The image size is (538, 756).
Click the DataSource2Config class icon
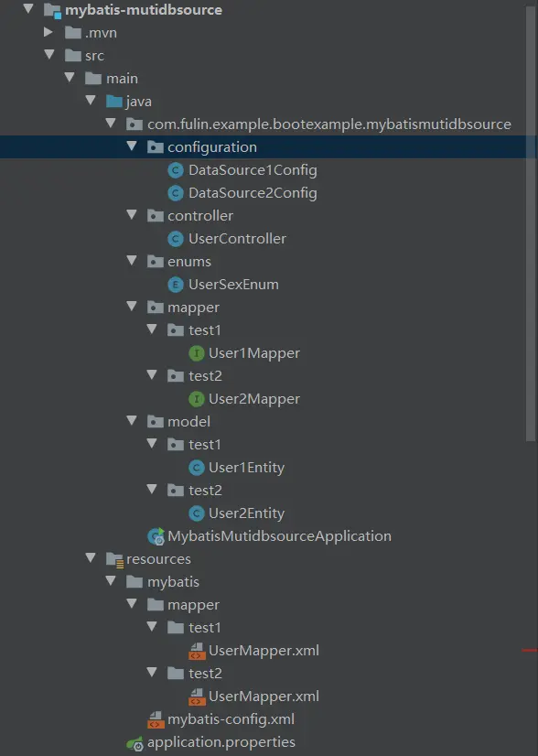click(175, 193)
